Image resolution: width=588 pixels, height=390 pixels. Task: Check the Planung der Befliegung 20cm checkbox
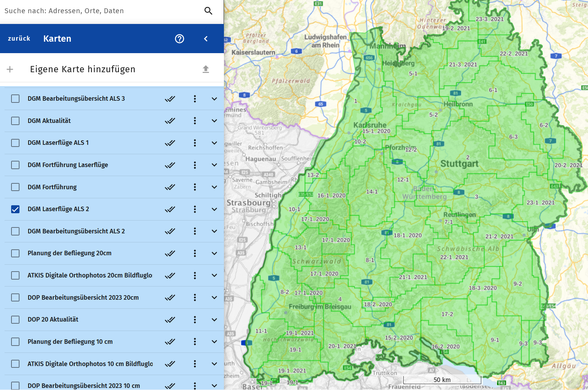tap(15, 253)
